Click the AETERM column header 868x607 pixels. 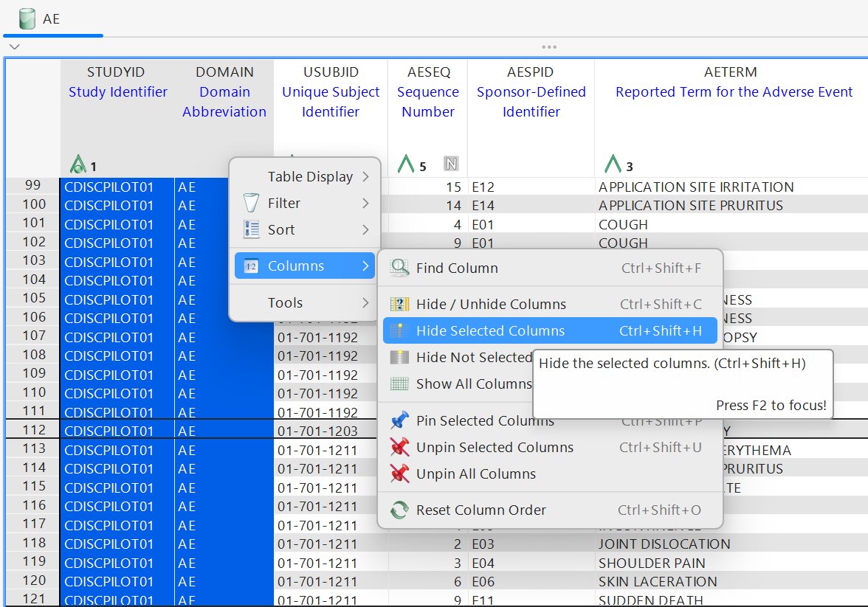click(x=731, y=119)
